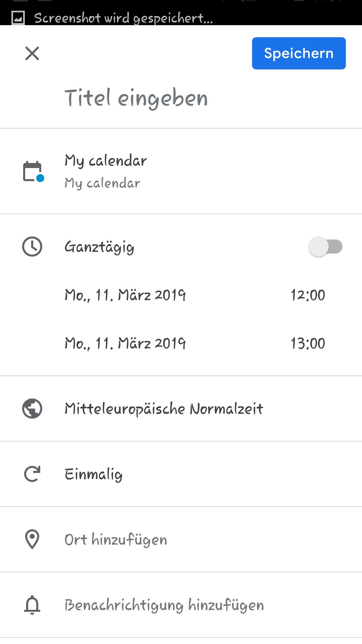Screen dimensions: 362x644
Task: Click the location pin icon
Action: click(x=32, y=539)
